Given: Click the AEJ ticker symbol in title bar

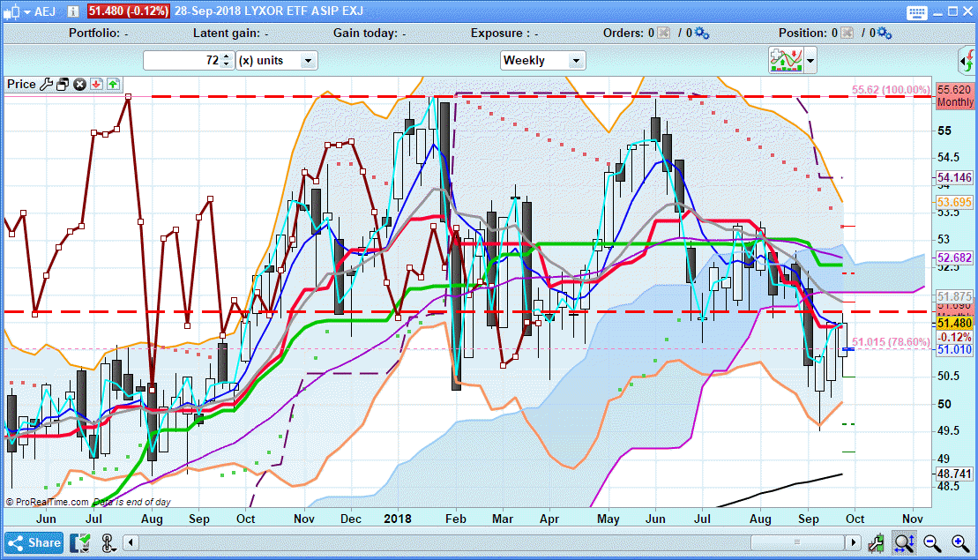Looking at the screenshot, I should coord(45,11).
